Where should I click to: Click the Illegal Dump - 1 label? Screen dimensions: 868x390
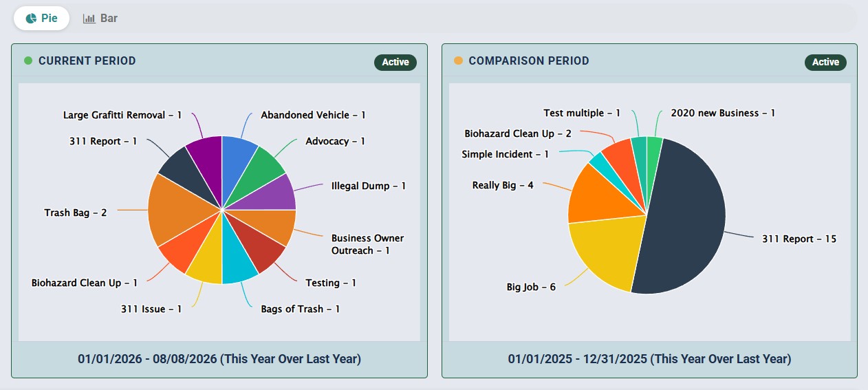(x=369, y=186)
